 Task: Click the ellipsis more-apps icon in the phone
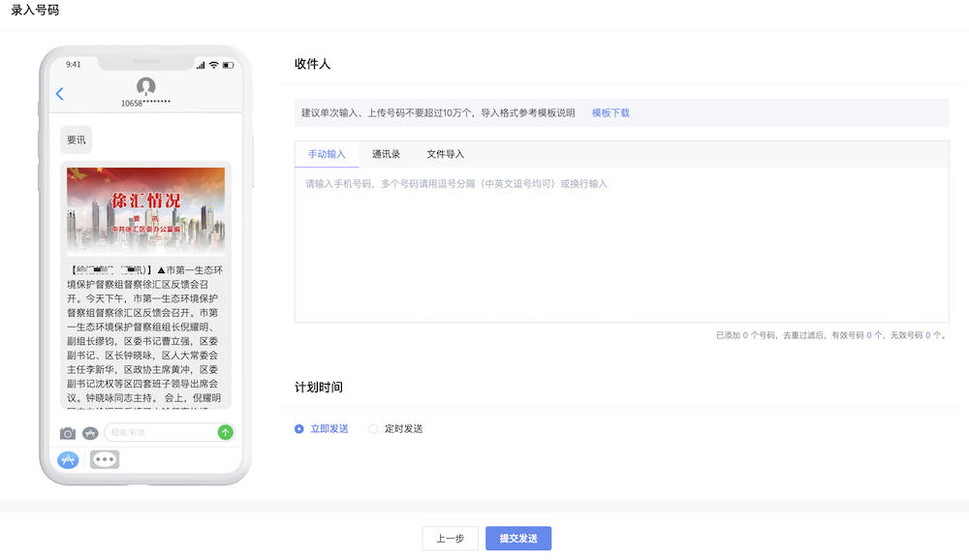click(104, 458)
